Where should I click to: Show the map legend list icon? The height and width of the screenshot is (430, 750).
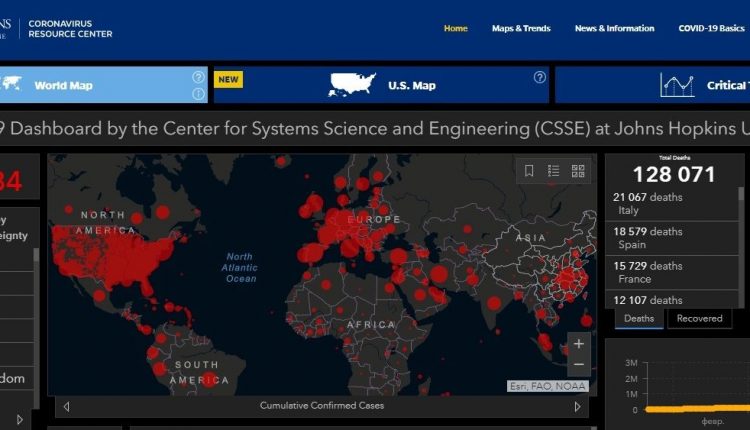[x=553, y=171]
